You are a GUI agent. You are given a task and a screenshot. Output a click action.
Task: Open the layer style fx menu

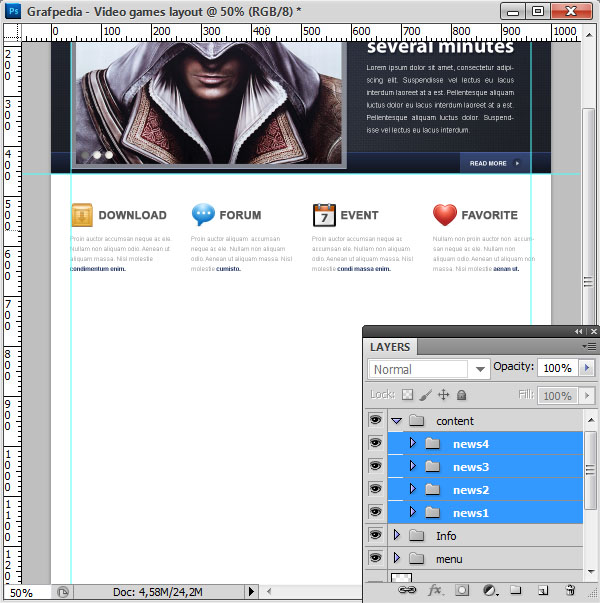[436, 590]
